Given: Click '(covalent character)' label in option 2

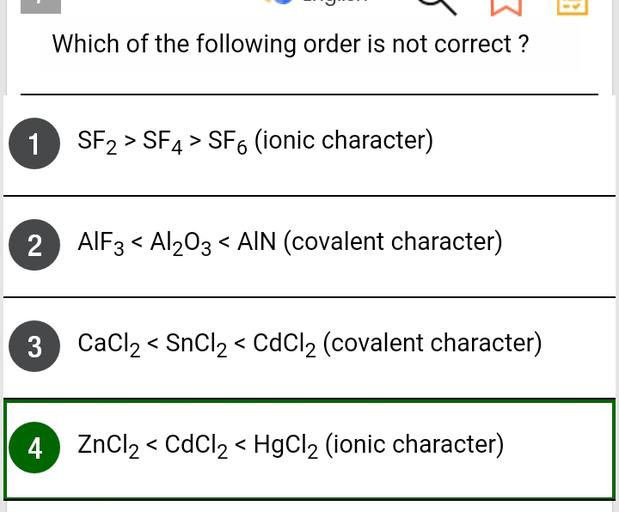Looking at the screenshot, I should pyautogui.click(x=393, y=242).
